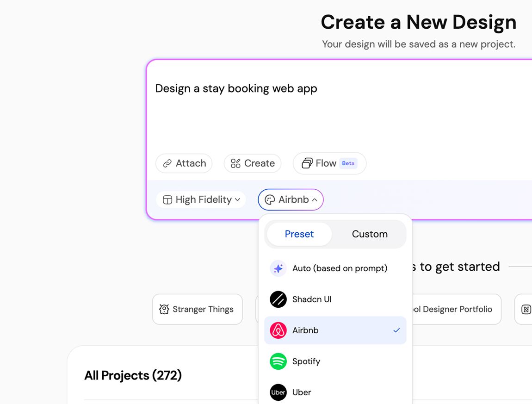The width and height of the screenshot is (532, 404).
Task: Click the Airbnb logo in list
Action: click(278, 330)
